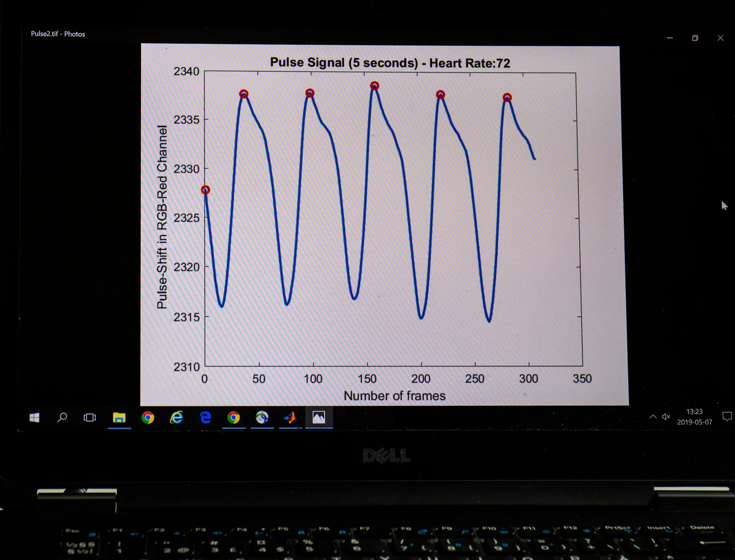Open the Action Center notifications icon
The width and height of the screenshot is (735, 560).
pos(728,416)
